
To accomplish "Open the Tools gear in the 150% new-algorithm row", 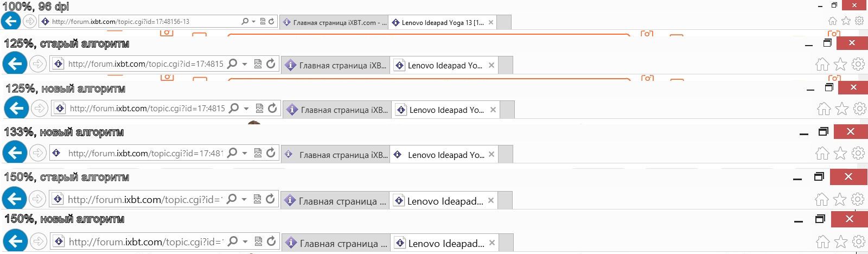I will click(859, 242).
